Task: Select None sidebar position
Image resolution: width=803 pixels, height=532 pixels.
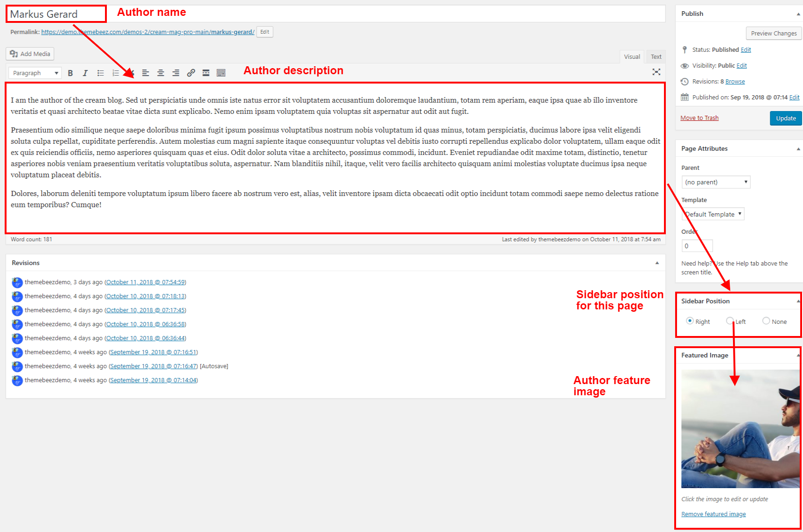Action: [x=766, y=321]
